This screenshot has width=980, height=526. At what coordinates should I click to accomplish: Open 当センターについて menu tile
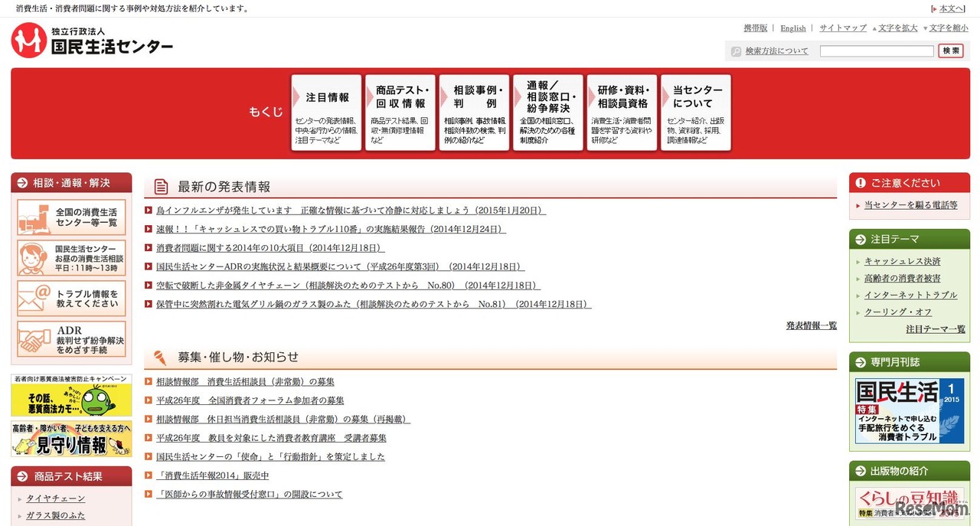696,113
